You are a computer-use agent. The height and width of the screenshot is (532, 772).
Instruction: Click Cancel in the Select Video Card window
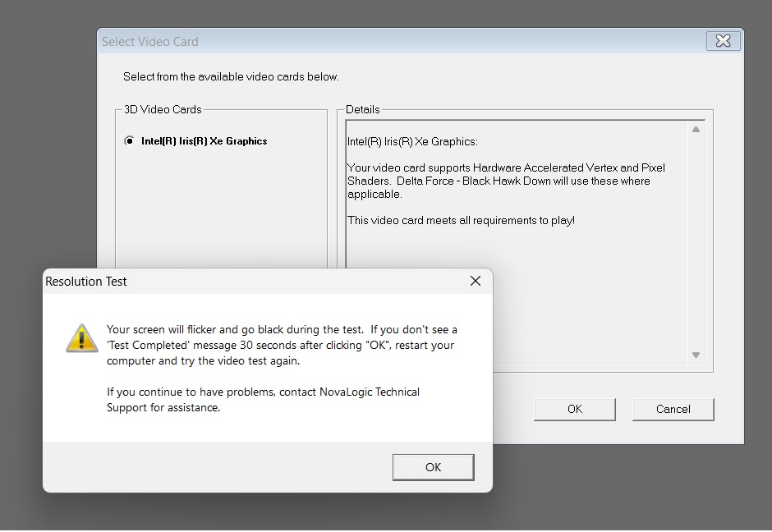point(673,410)
